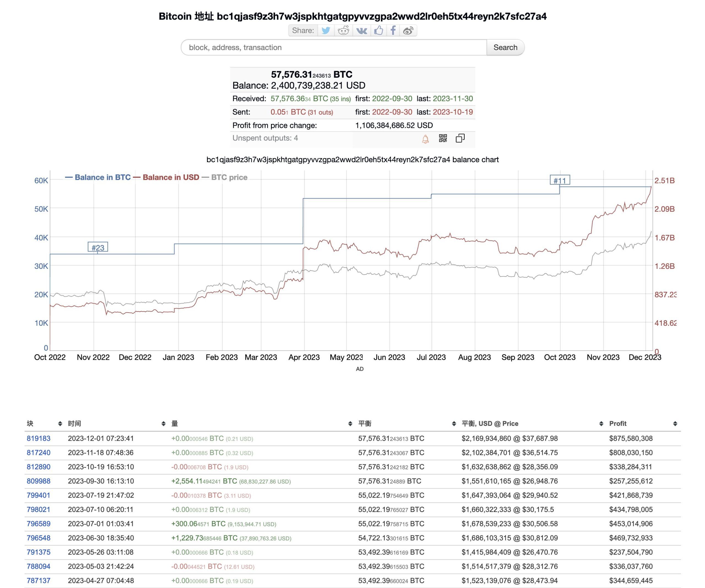705x588 pixels.
Task: Share on Facebook icon
Action: click(x=393, y=31)
